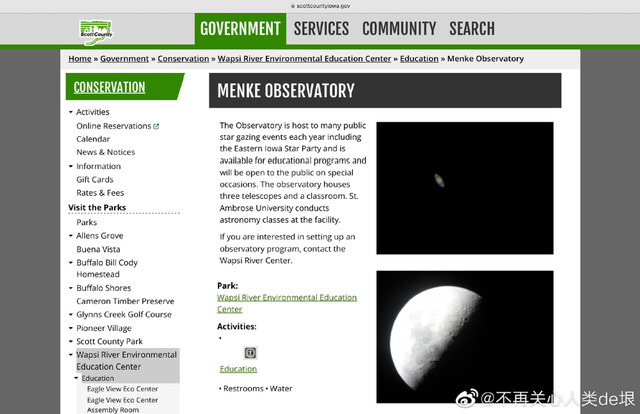Click the Education activity link
The image size is (640, 414).
(x=238, y=369)
